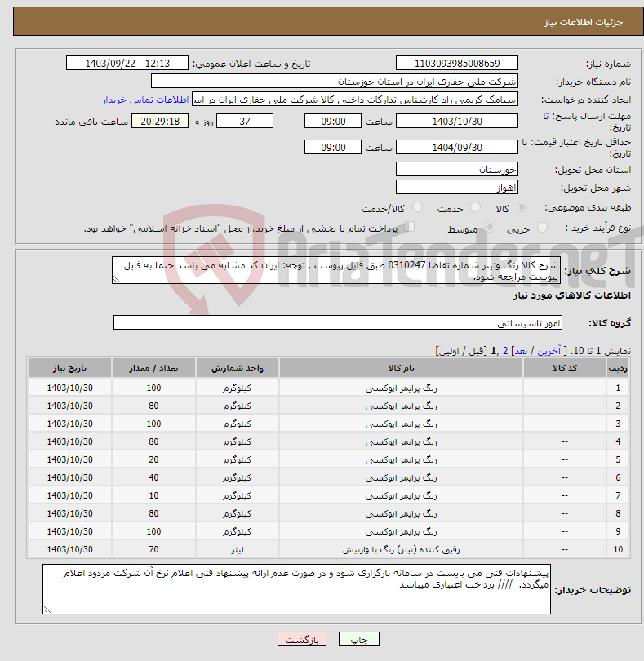Click the item code cell in row 6
The height and width of the screenshot is (661, 644).
coord(564,477)
